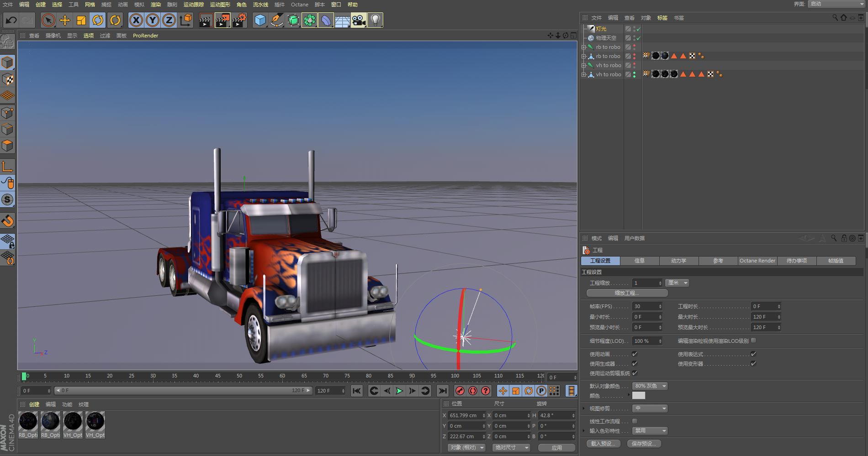Go to start of animation
868x456 pixels.
click(357, 391)
